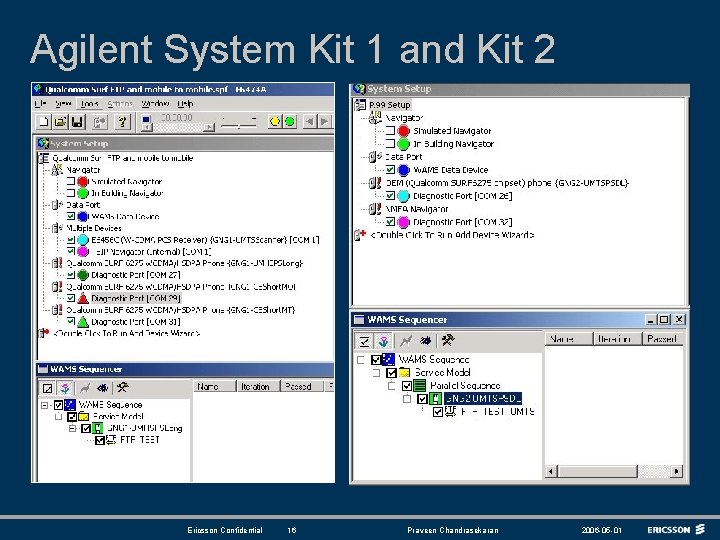Screen dimensions: 720x540
Task: Click Add Device Wizard entry in R99 Setup window
Action: click(452, 235)
